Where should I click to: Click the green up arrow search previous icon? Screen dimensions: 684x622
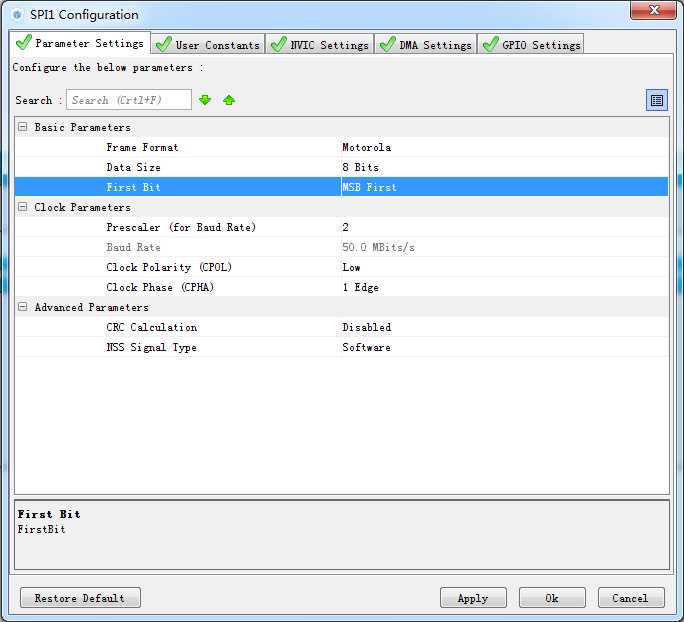click(229, 100)
